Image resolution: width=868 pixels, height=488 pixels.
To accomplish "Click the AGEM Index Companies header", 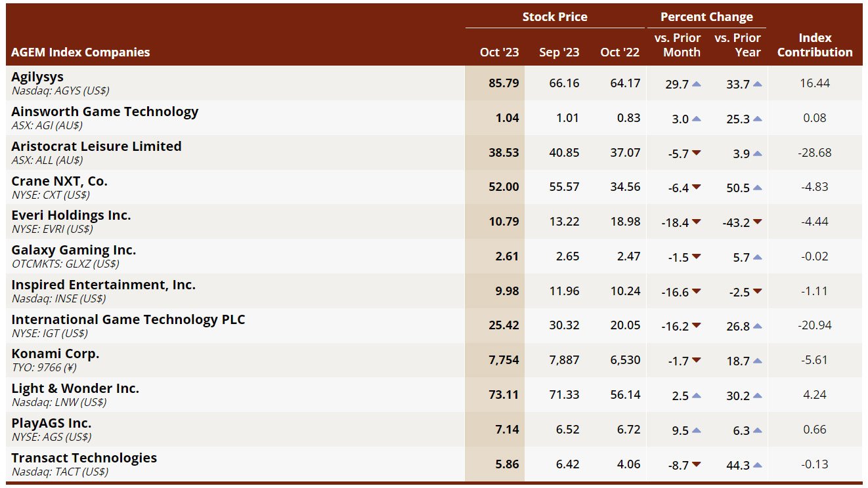I will [x=81, y=52].
